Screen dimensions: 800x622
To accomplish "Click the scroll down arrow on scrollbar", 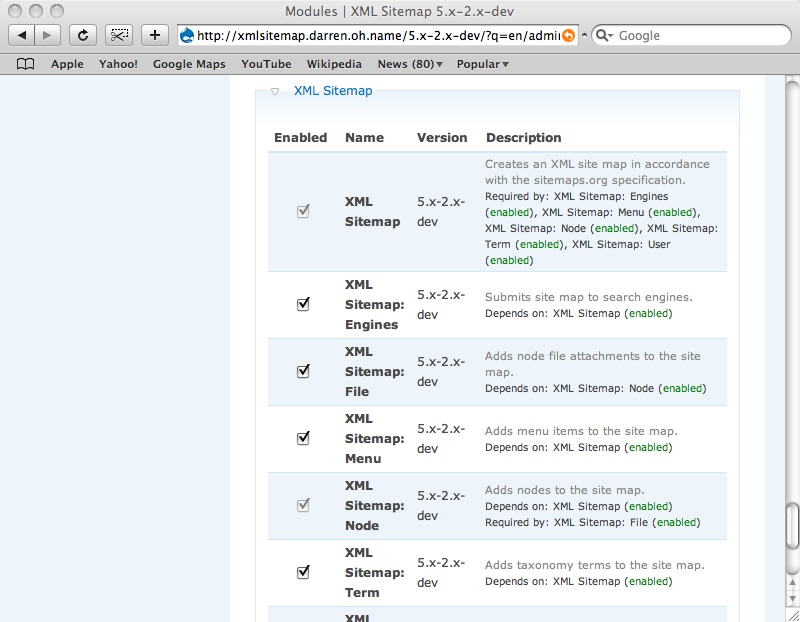I will pos(792,598).
